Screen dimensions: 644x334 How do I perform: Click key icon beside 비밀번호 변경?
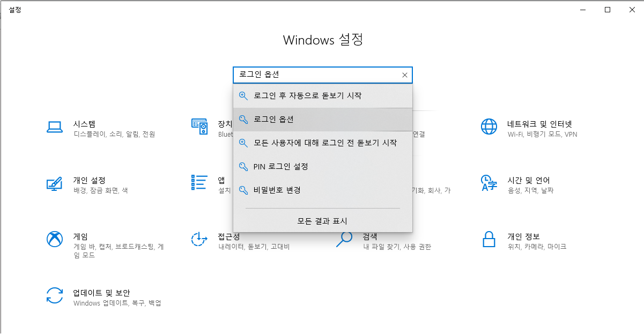click(243, 190)
